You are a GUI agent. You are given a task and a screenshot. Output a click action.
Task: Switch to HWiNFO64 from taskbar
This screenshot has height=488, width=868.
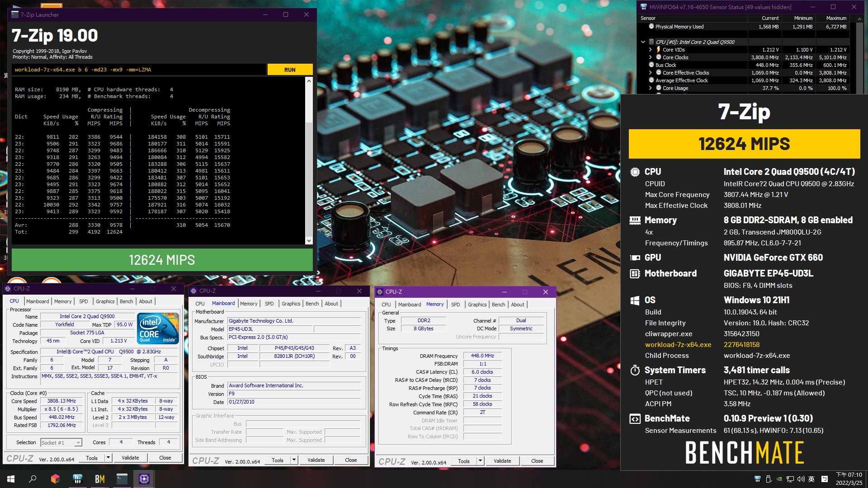coord(77,479)
